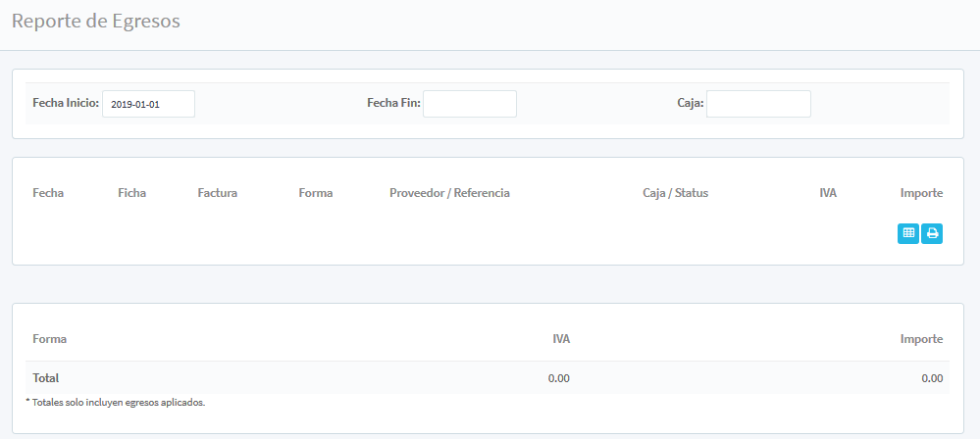Viewport: 980px width, 439px height.
Task: Click the IVA header in results table
Action: point(828,193)
